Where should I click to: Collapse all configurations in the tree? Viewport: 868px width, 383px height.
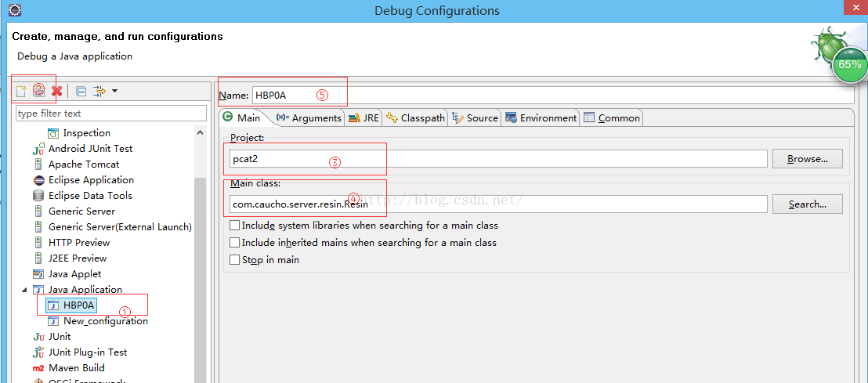pyautogui.click(x=81, y=91)
